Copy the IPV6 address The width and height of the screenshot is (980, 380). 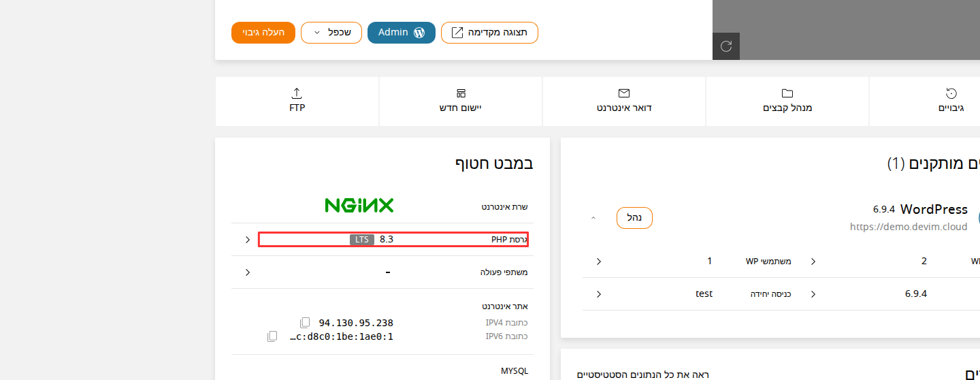click(272, 336)
